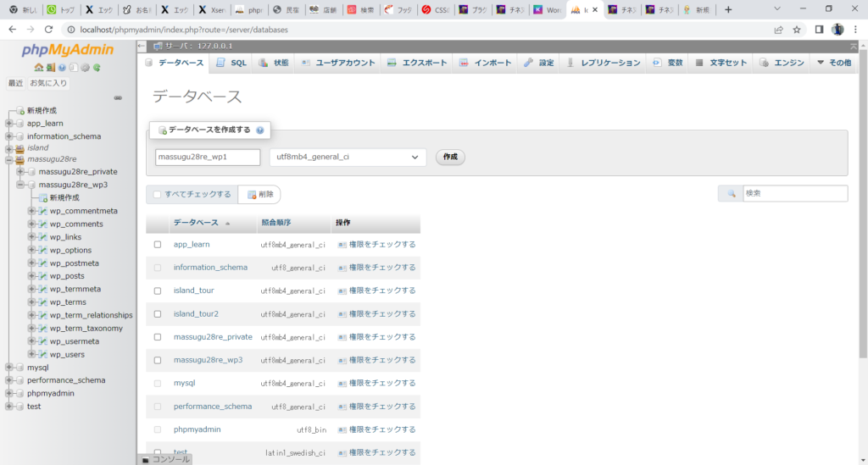Click the link-with-main-panel chain icon
The image size is (868, 465).
[x=118, y=98]
